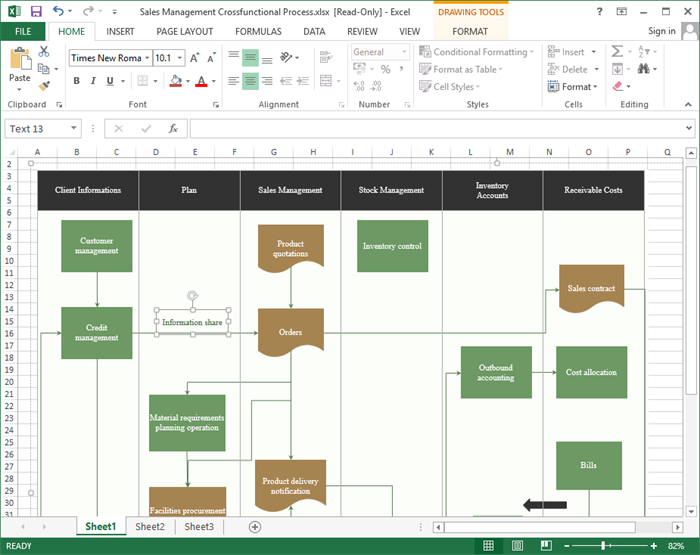Click the Save icon in quick access toolbar
The width and height of the screenshot is (700, 555).
[x=36, y=11]
